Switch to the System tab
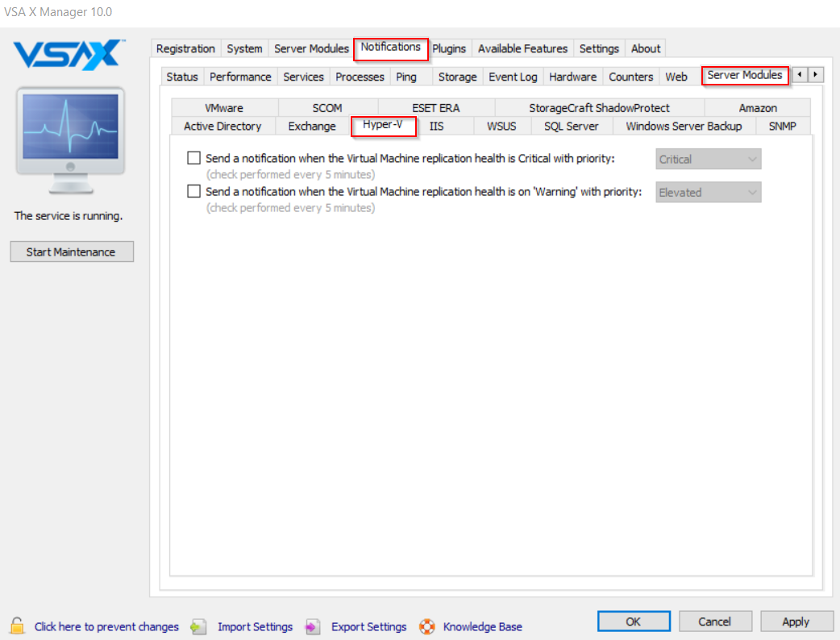Image resolution: width=840 pixels, height=640 pixels. 244,48
